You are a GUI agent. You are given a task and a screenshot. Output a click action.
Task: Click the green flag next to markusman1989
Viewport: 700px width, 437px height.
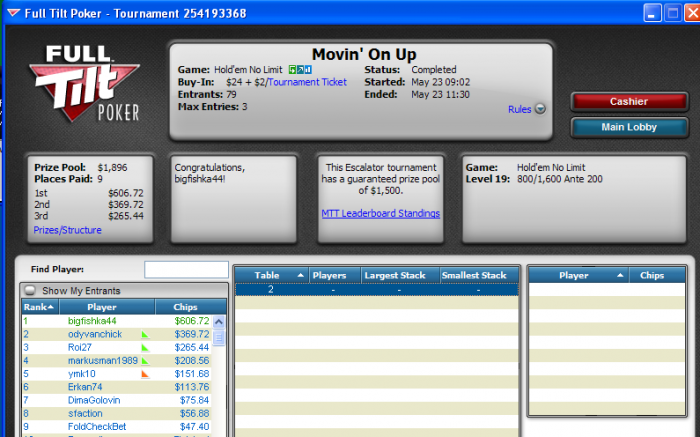[145, 361]
